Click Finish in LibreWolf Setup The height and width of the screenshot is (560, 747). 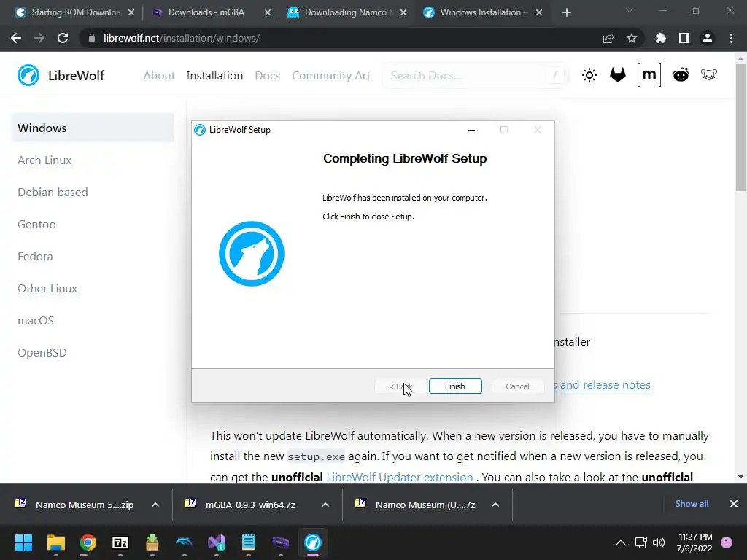coord(455,386)
